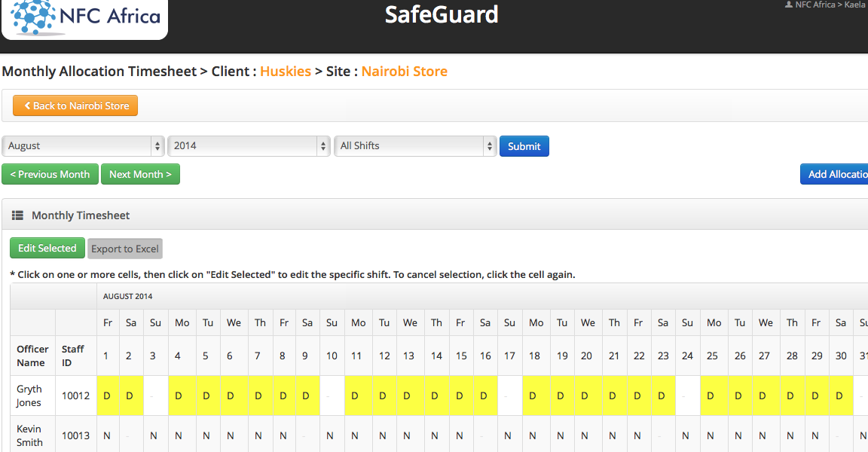Screen dimensions: 868x452
Task: Navigate to Previous Month
Action: click(50, 175)
